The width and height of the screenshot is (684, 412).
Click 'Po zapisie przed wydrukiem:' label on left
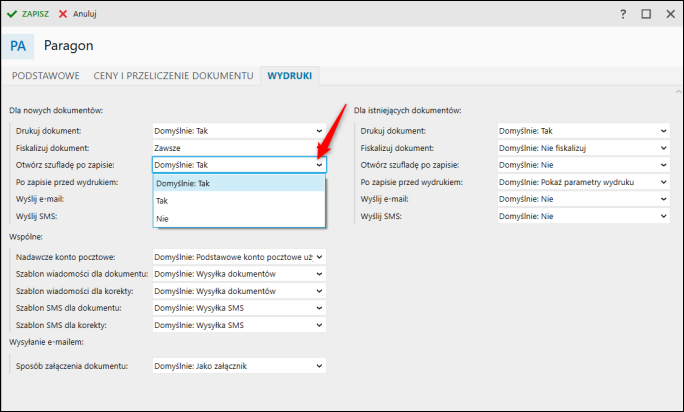pos(67,182)
